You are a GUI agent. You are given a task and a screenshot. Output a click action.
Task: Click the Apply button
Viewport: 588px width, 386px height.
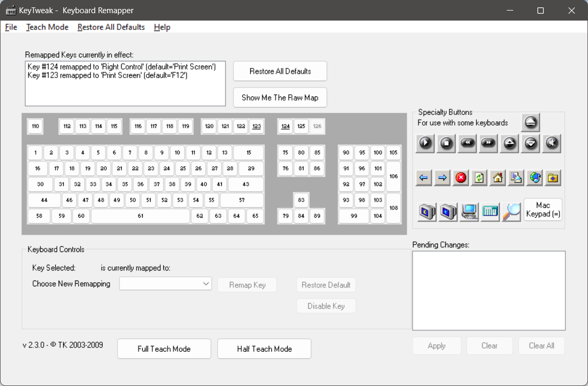pos(436,346)
